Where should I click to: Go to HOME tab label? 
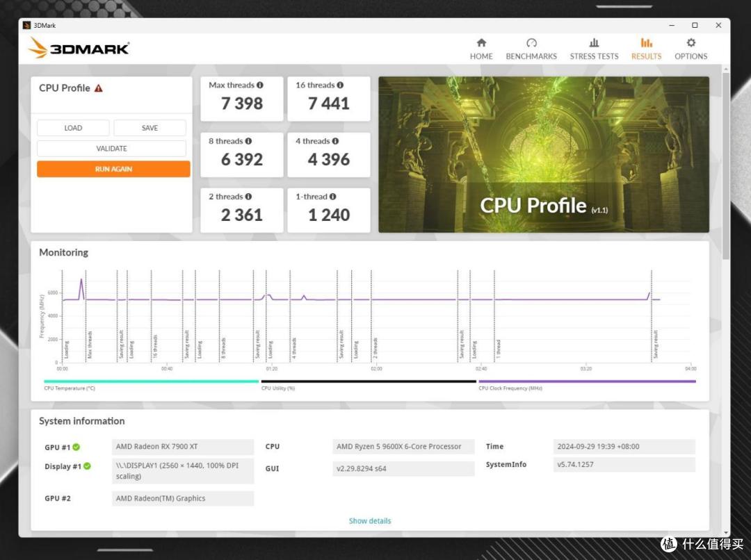(481, 56)
